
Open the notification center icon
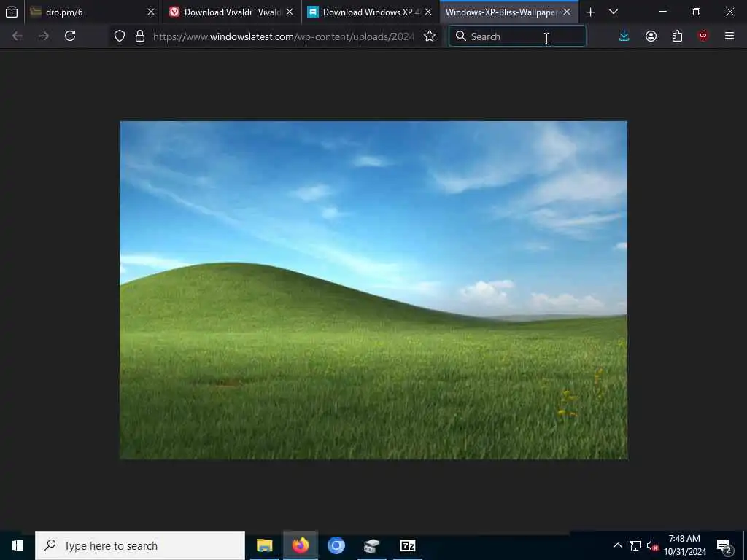[x=724, y=546]
